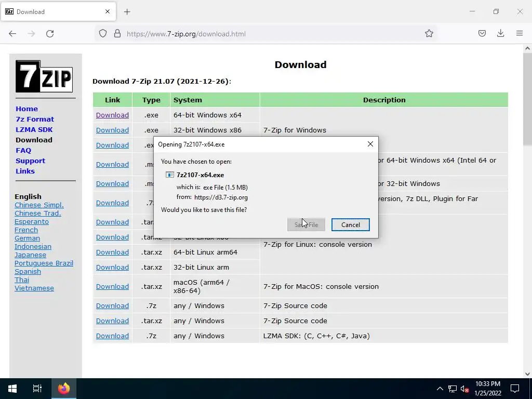Switch language to Portuguese Brazil
Viewport: 532px width, 399px height.
44,263
